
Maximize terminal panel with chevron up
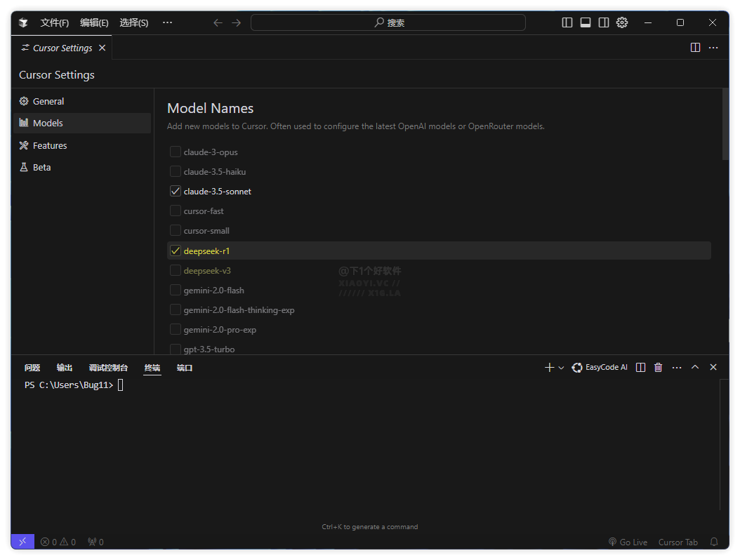[695, 367]
